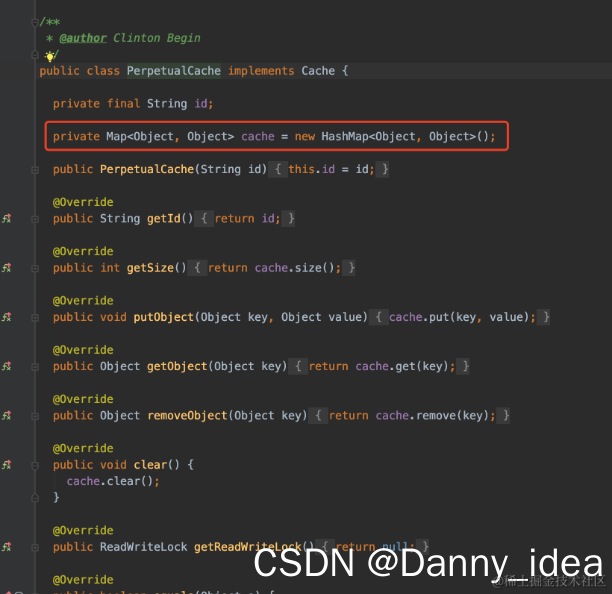Click 'cache.get(key)' call
The image size is (612, 594).
coord(402,366)
